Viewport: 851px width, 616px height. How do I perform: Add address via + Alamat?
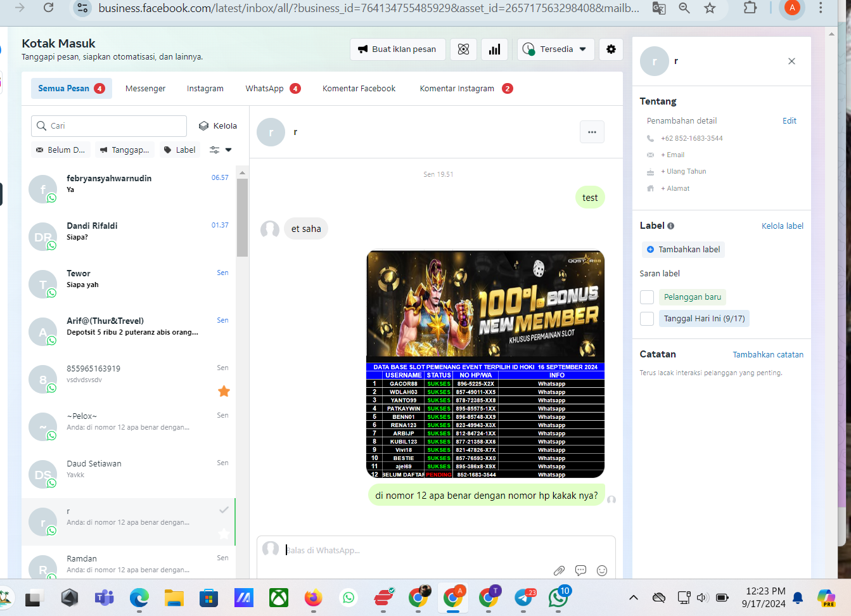click(675, 189)
